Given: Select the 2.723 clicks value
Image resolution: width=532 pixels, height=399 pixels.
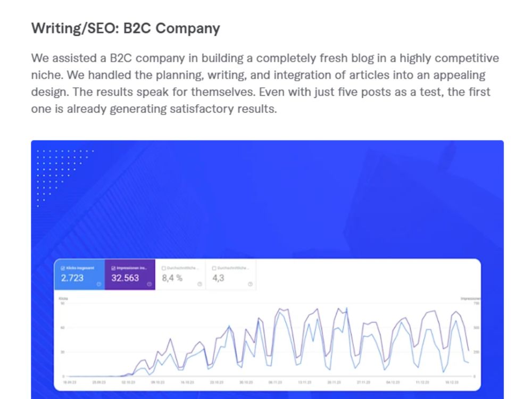Looking at the screenshot, I should point(72,278).
